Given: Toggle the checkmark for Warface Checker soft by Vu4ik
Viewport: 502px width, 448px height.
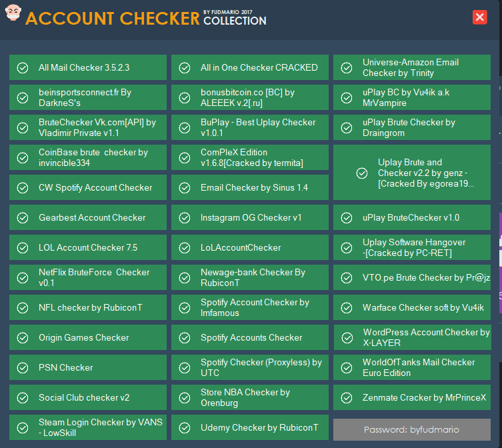Looking at the screenshot, I should (x=347, y=308).
